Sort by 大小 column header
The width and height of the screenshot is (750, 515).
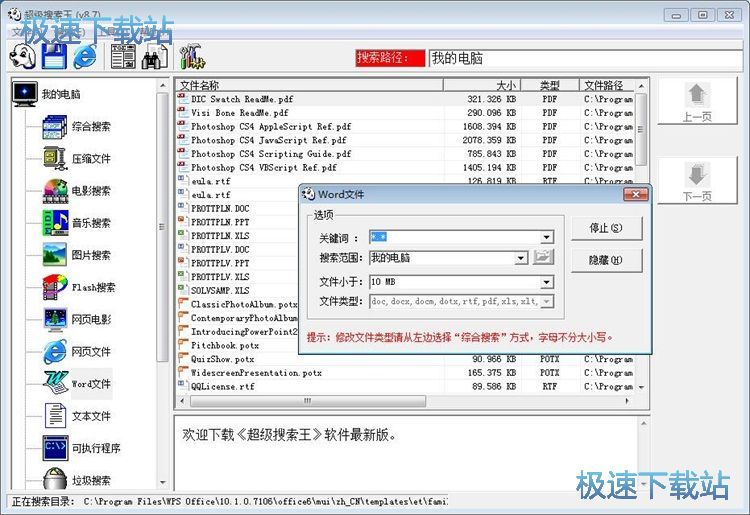pyautogui.click(x=482, y=85)
